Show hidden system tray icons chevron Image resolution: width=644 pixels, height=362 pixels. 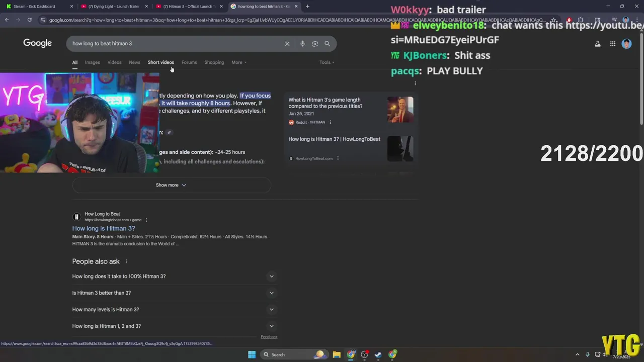pyautogui.click(x=578, y=354)
